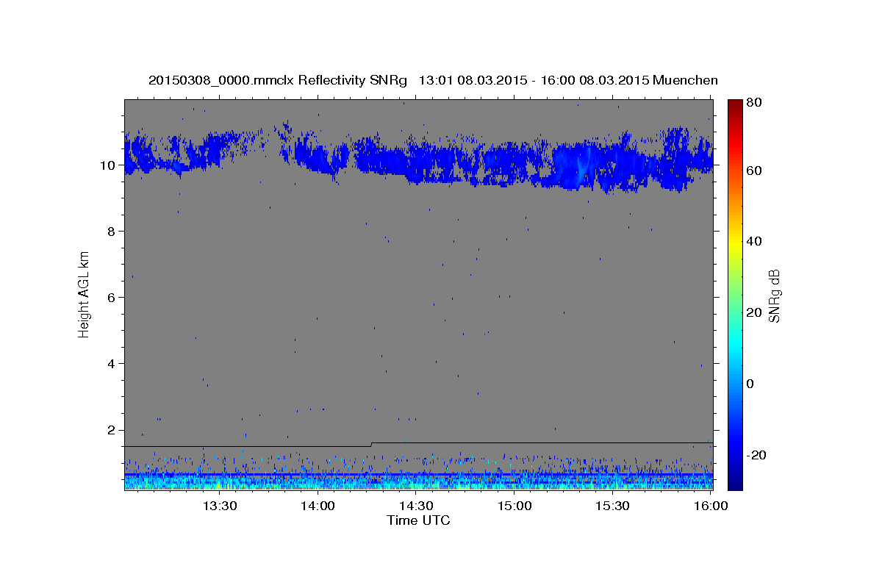Click the 15:30 time tick label
The image size is (882, 588).
(x=612, y=506)
